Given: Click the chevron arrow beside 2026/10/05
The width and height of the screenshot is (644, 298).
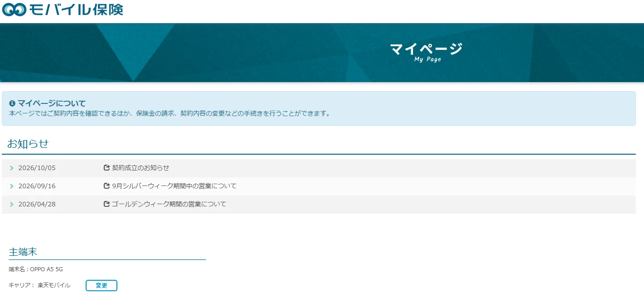Looking at the screenshot, I should (x=12, y=168).
